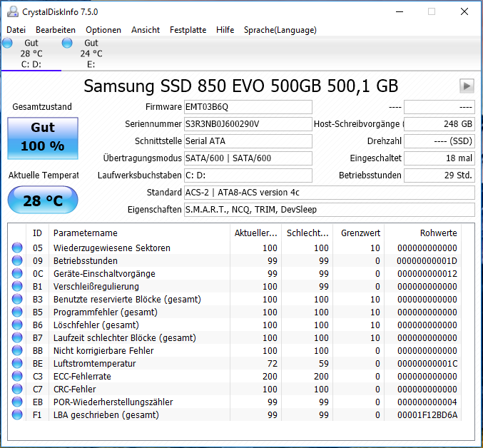Click status orb of CRC-Fehler row
This screenshot has width=483, height=448.
[17, 390]
